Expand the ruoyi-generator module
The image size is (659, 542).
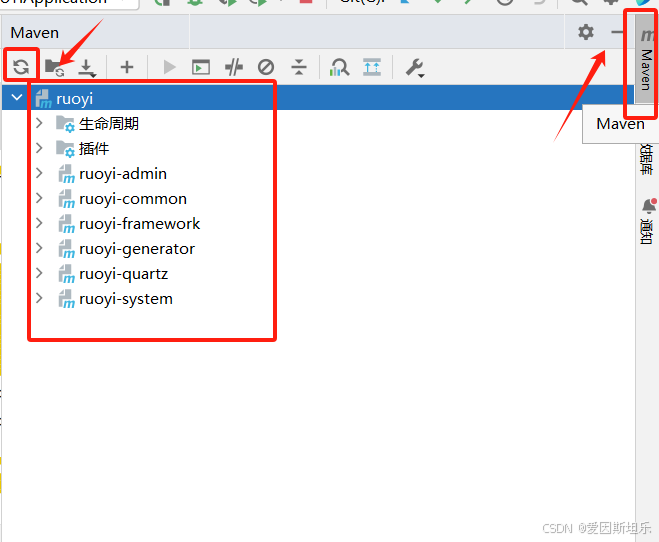click(39, 248)
